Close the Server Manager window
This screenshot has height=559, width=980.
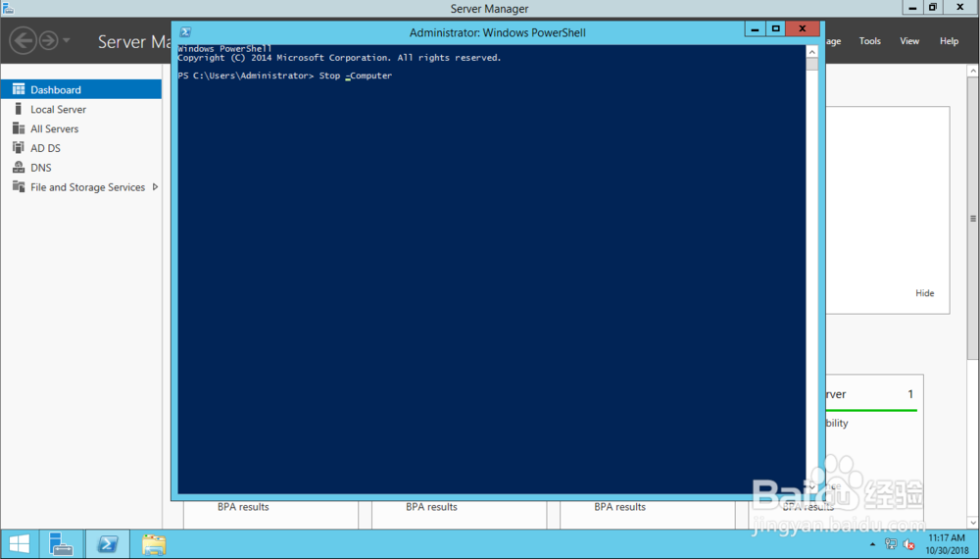point(960,8)
